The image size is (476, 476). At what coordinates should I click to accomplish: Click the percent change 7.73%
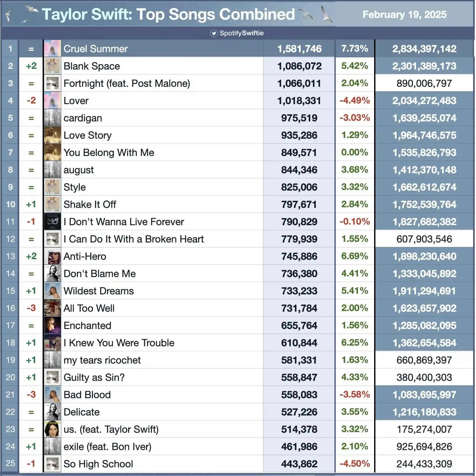tap(355, 48)
